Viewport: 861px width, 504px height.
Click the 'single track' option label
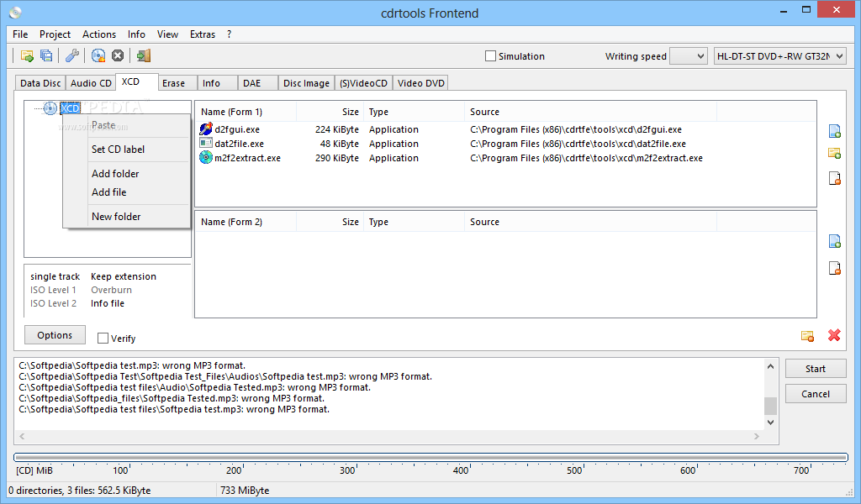tap(55, 276)
